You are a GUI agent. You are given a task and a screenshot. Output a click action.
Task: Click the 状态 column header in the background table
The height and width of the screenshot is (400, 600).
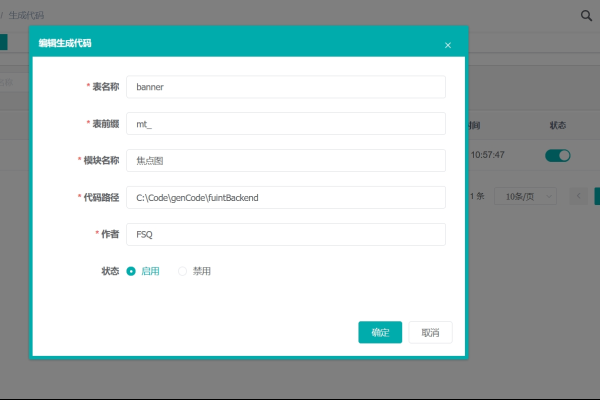coord(558,125)
